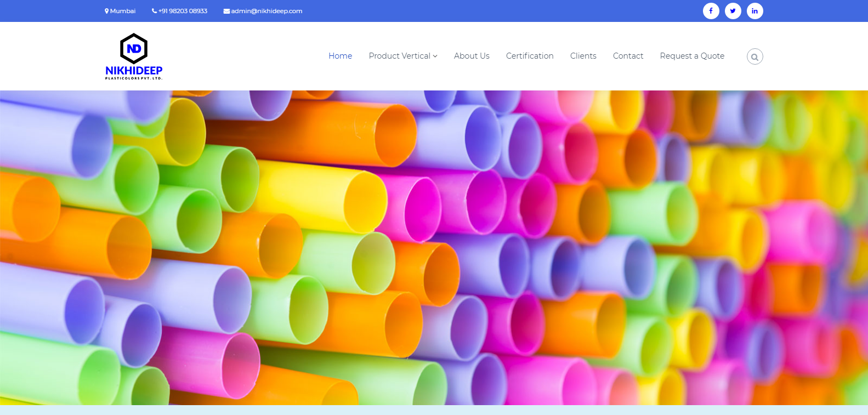Open the Product Vertical menu
868x415 pixels.
399,56
